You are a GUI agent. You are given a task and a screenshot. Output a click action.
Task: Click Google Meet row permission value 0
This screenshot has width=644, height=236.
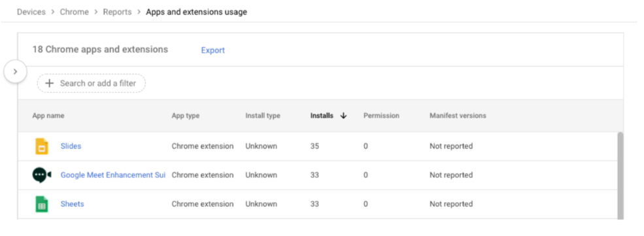tap(365, 175)
